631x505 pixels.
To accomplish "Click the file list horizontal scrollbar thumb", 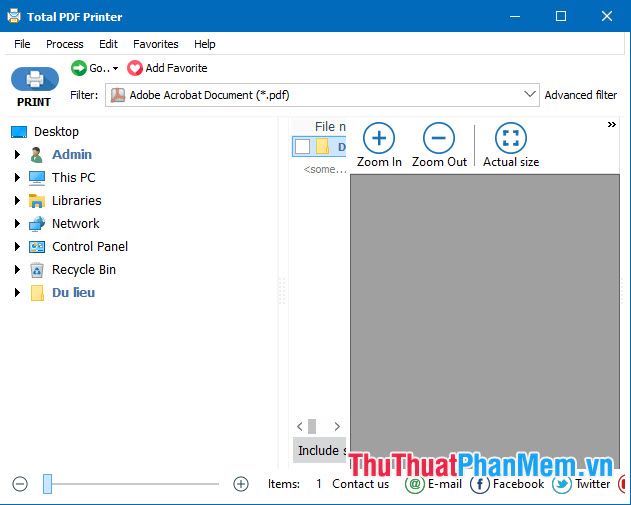I will 312,426.
